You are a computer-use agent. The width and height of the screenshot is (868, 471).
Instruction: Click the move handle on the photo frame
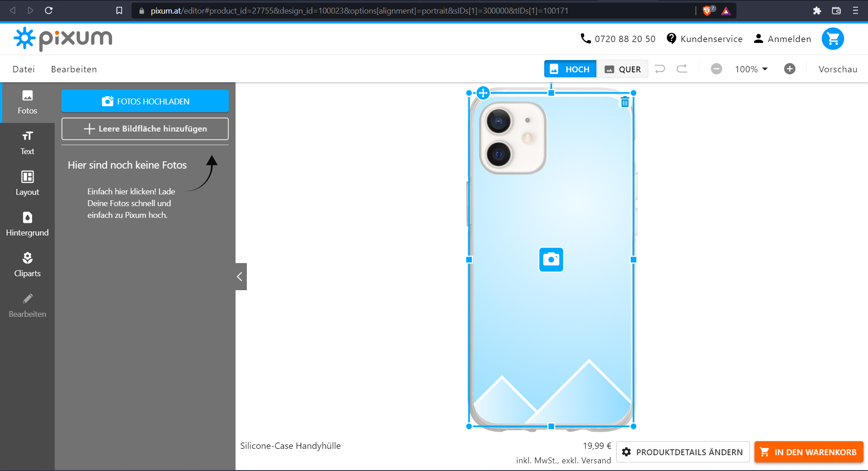click(x=483, y=93)
